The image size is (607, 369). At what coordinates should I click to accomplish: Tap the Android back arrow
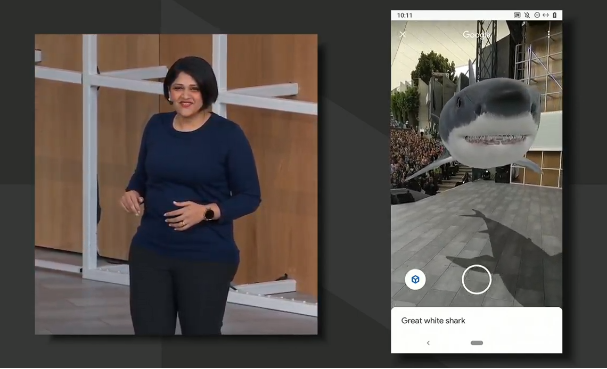pos(428,343)
